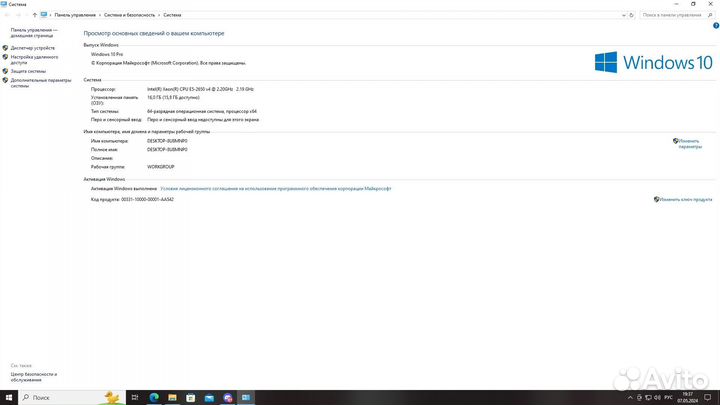Click the shield icon beside Защита системы
This screenshot has height=405, width=720.
(x=6, y=71)
